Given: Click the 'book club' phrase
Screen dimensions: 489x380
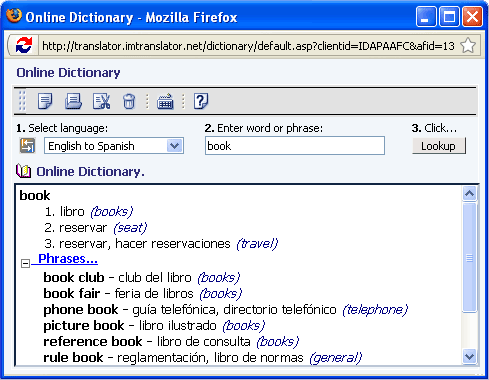Looking at the screenshot, I should [x=74, y=277].
